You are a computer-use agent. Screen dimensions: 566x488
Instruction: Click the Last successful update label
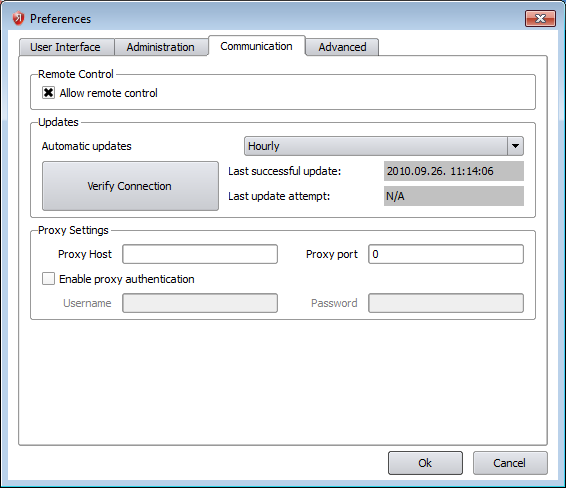click(x=284, y=171)
